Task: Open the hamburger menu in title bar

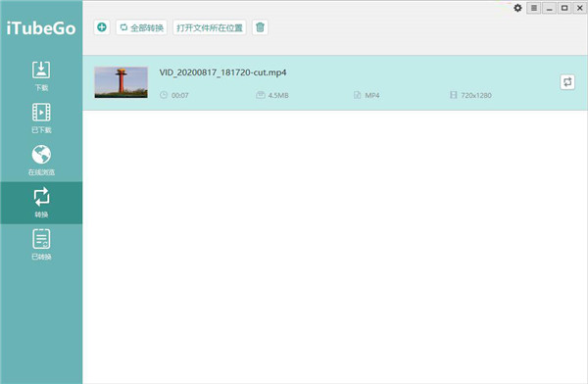Action: click(534, 8)
